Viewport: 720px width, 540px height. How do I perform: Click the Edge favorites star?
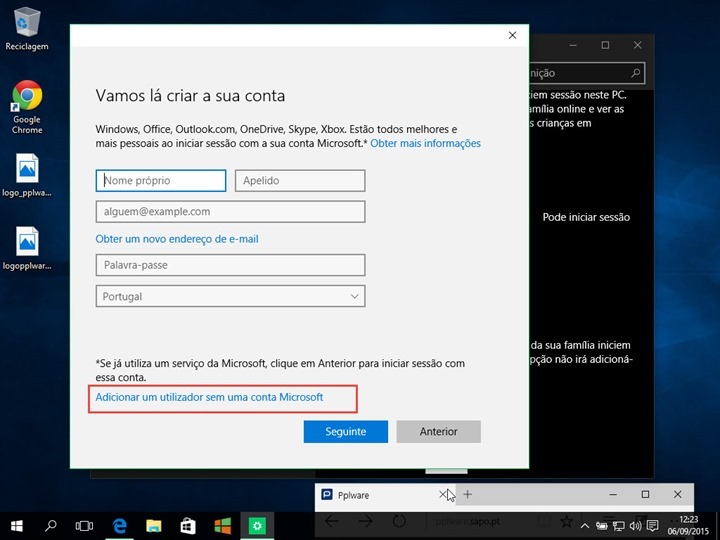coord(567,521)
